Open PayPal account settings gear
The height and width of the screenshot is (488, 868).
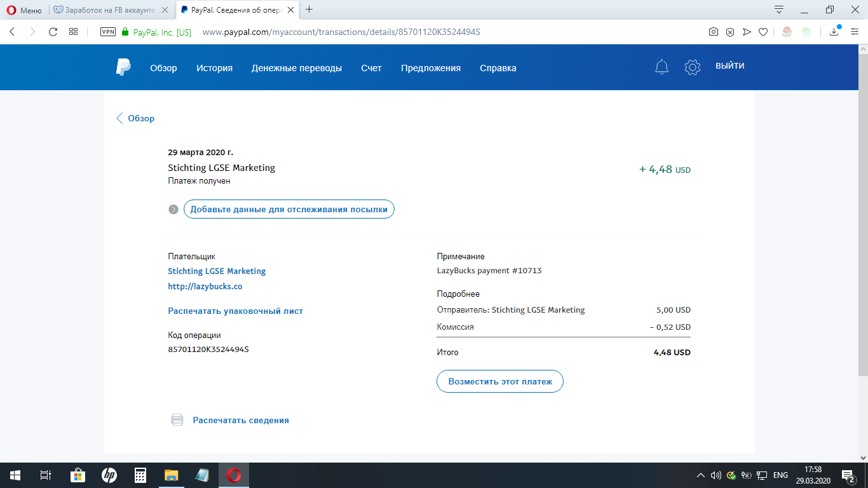point(692,67)
